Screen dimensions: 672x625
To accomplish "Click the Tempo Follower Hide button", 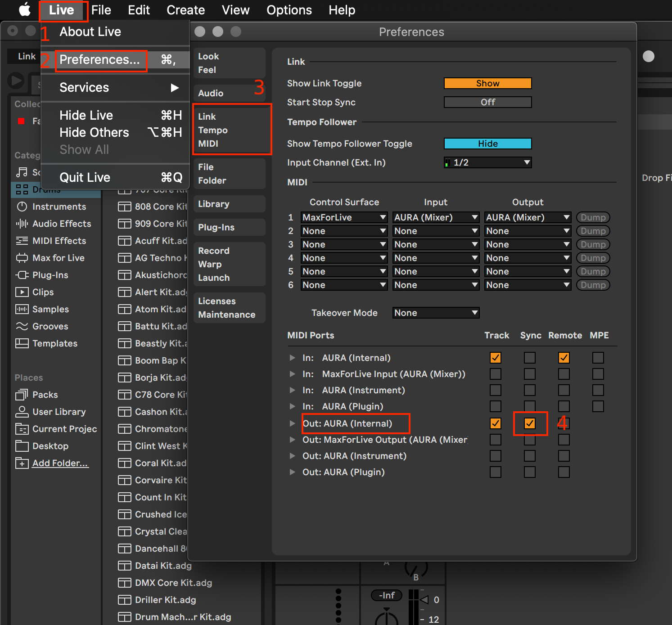I will 488,144.
